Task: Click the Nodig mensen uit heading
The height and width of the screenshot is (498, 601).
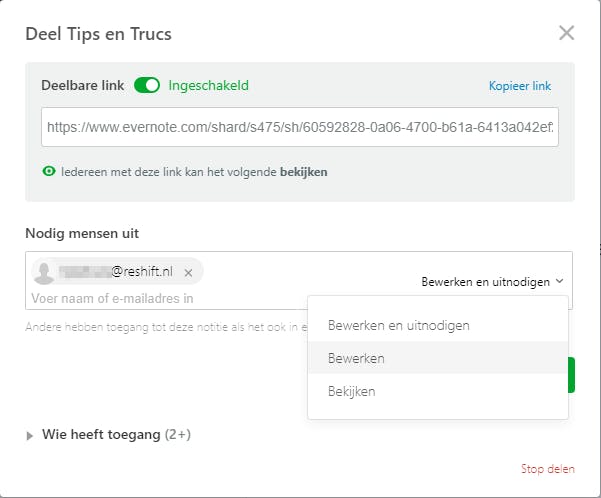Action: pos(82,233)
